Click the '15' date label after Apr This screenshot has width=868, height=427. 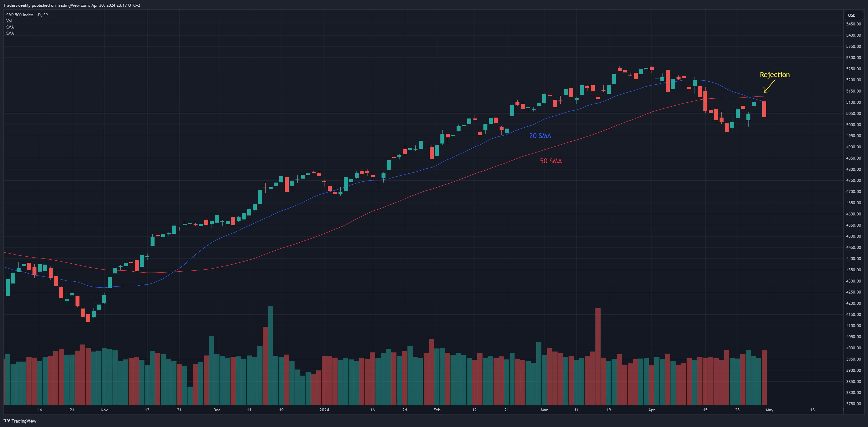click(705, 410)
